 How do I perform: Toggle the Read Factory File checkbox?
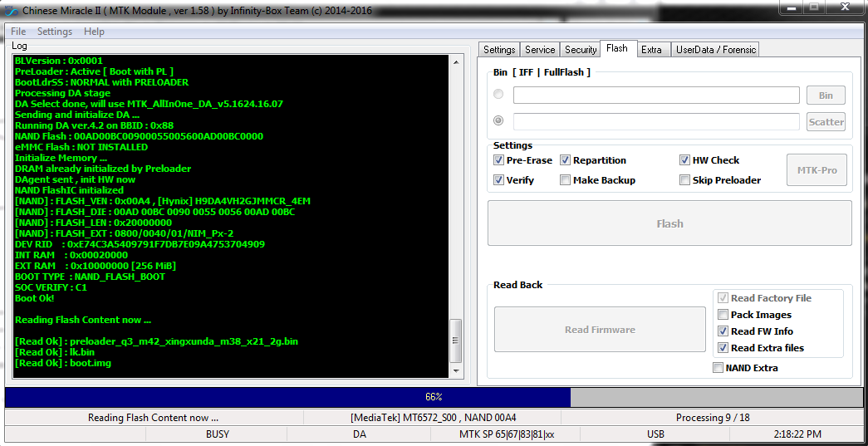tap(723, 298)
